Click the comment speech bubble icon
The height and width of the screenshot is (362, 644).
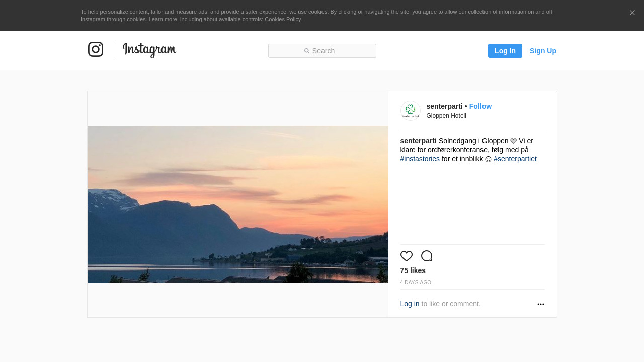(x=426, y=256)
